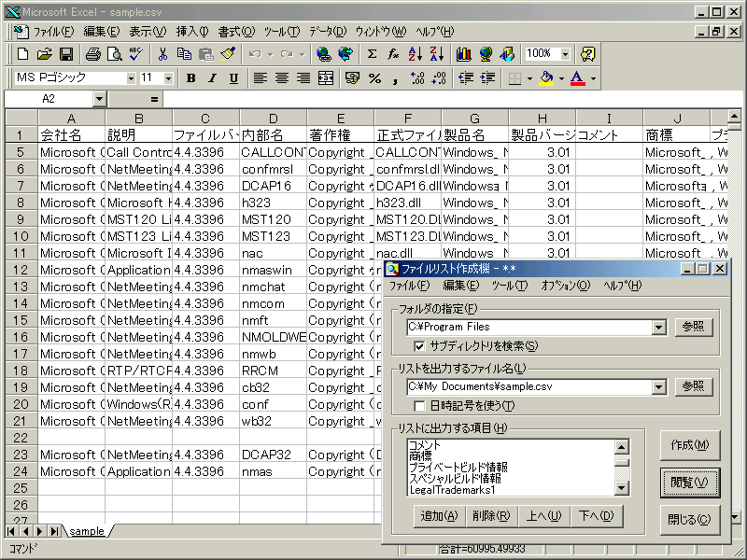This screenshot has width=747, height=560.
Task: Open the MS Pゴシック font name dropdown
Action: coord(131,78)
